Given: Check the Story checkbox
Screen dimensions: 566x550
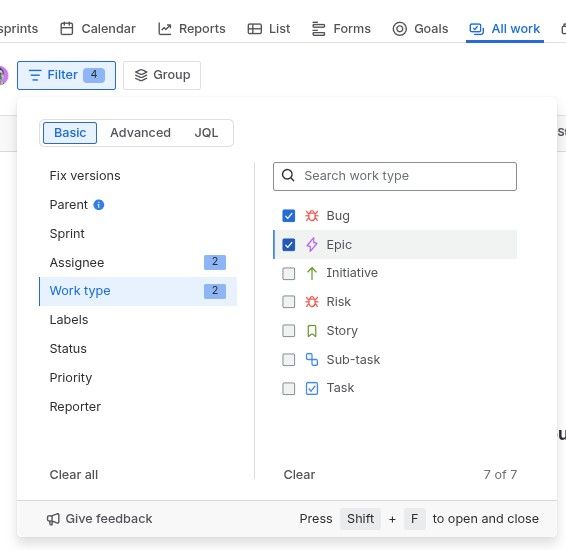Looking at the screenshot, I should [x=288, y=331].
